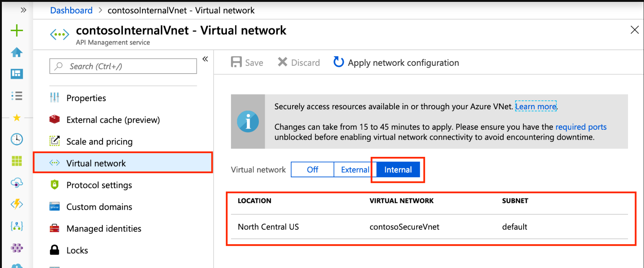Click SUBNET column header
The height and width of the screenshot is (268, 644).
(515, 201)
